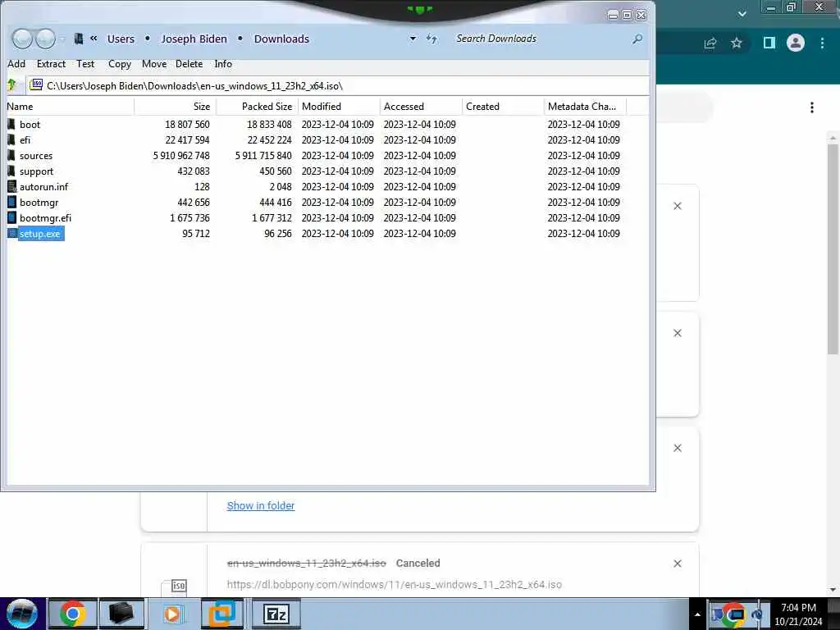Viewport: 840px width, 630px height.
Task: Click Test in the toolbar
Action: pos(85,64)
